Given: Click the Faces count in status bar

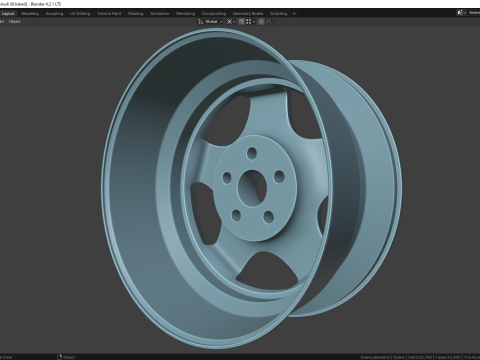Looking at the screenshot, I should click(x=448, y=357).
